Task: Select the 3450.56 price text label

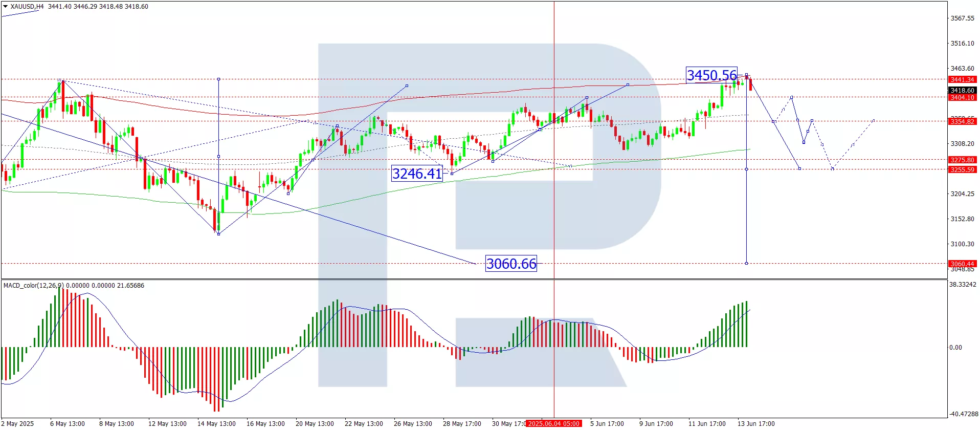Action: pyautogui.click(x=711, y=75)
